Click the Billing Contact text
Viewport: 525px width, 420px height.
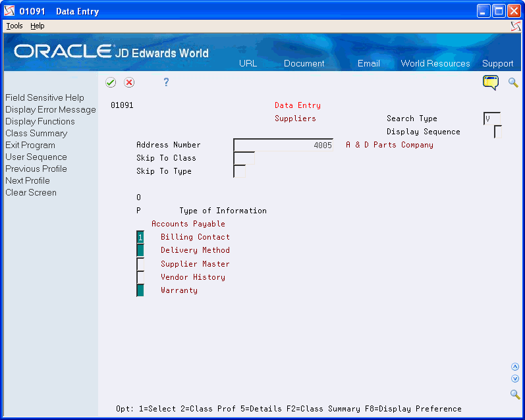coord(195,237)
